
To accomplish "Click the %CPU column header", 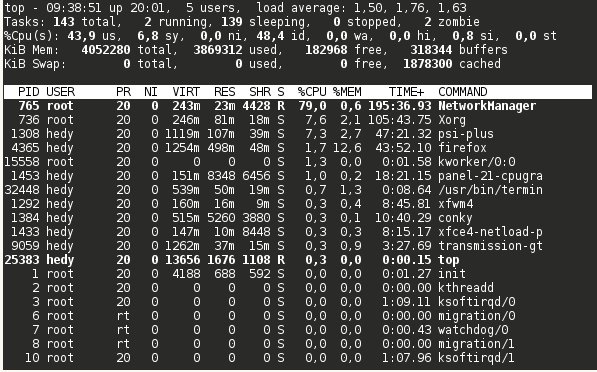I will click(312, 92).
